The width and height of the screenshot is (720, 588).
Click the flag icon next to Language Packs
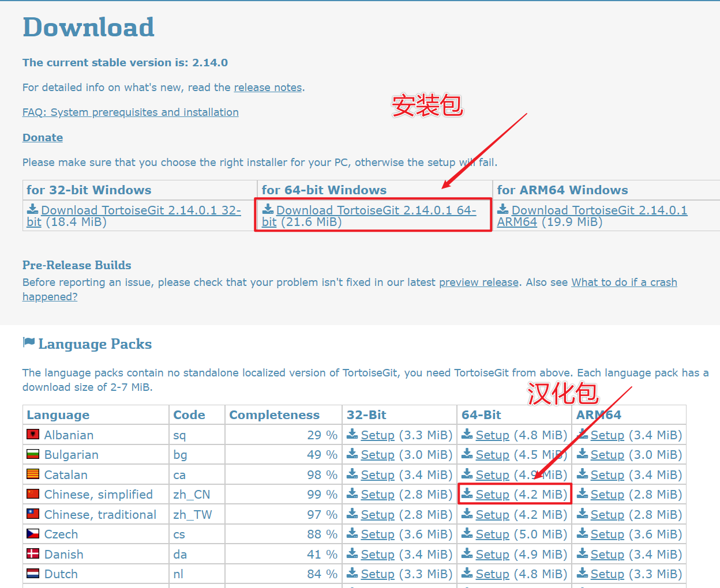(29, 342)
